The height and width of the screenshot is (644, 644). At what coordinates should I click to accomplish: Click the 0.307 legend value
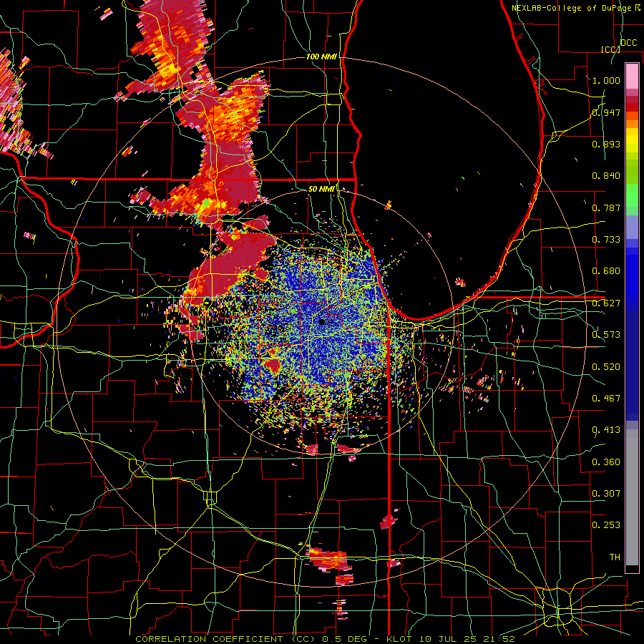pos(606,494)
